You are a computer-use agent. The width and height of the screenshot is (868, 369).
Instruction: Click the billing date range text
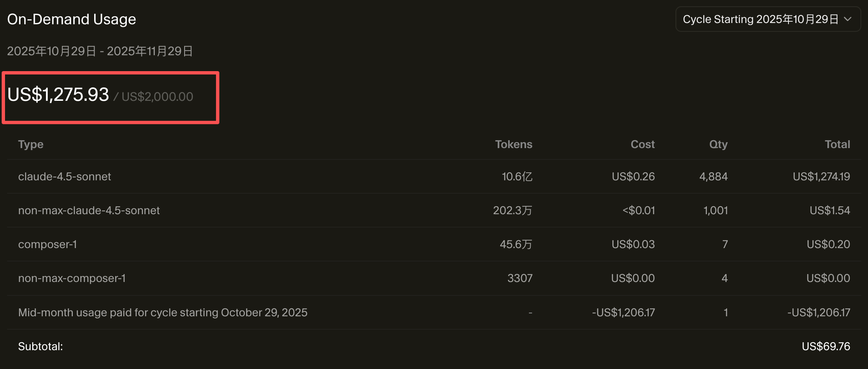click(x=100, y=51)
